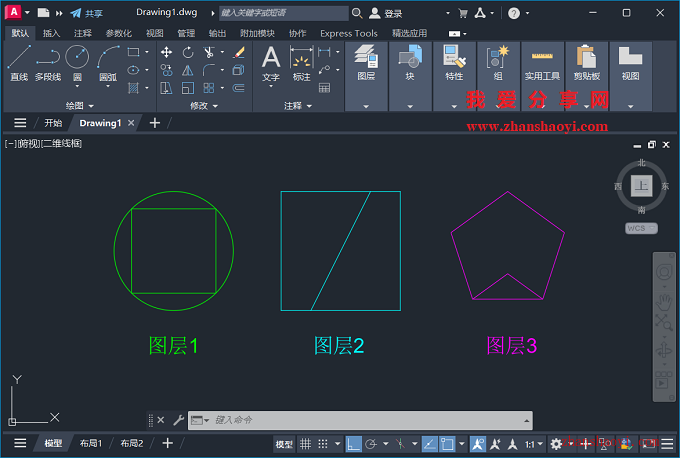680x458 pixels.
Task: Activate the Copy tool
Action: 166,70
